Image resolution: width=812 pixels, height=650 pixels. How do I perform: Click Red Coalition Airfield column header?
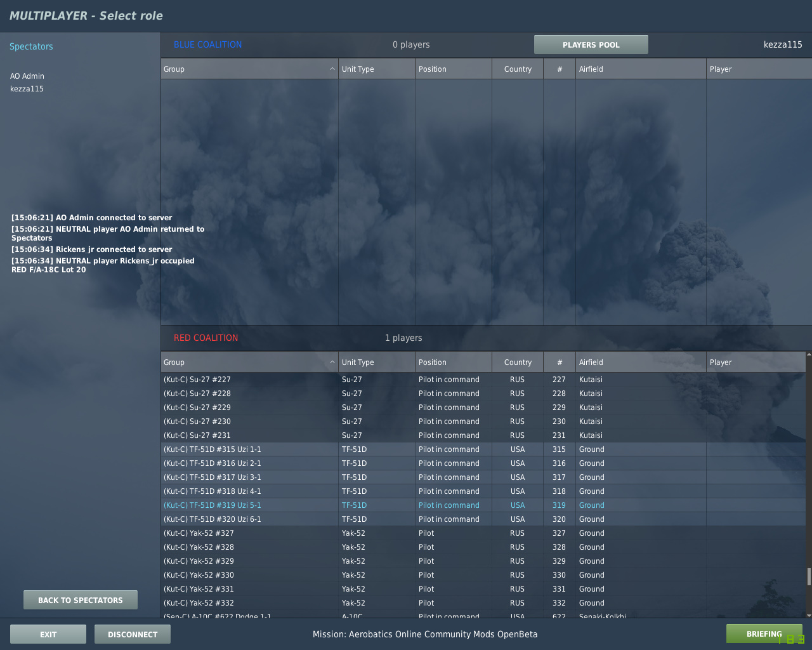pyautogui.click(x=641, y=362)
